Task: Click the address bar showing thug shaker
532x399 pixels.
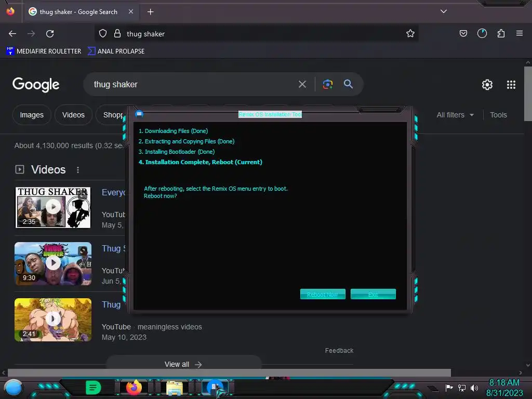Action: (x=256, y=34)
